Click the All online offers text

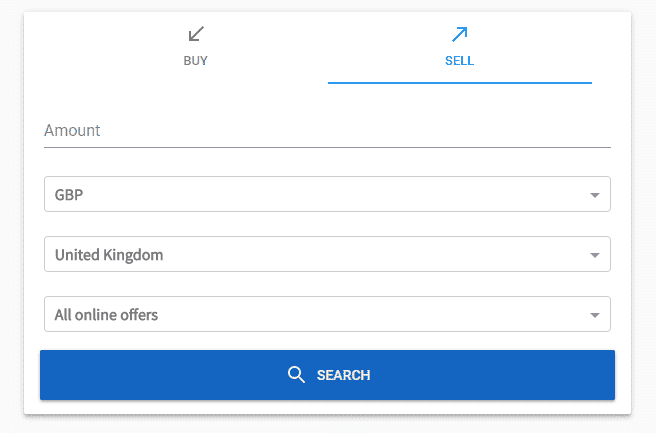coord(106,315)
